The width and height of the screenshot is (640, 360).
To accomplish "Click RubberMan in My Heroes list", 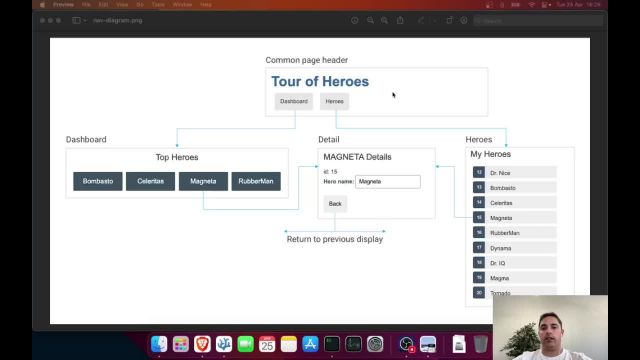I will tap(515, 233).
